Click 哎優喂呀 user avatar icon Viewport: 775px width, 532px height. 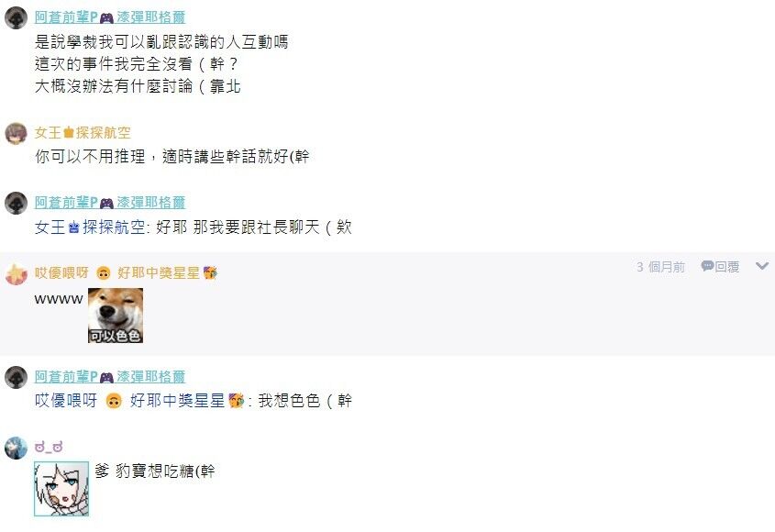[16, 274]
